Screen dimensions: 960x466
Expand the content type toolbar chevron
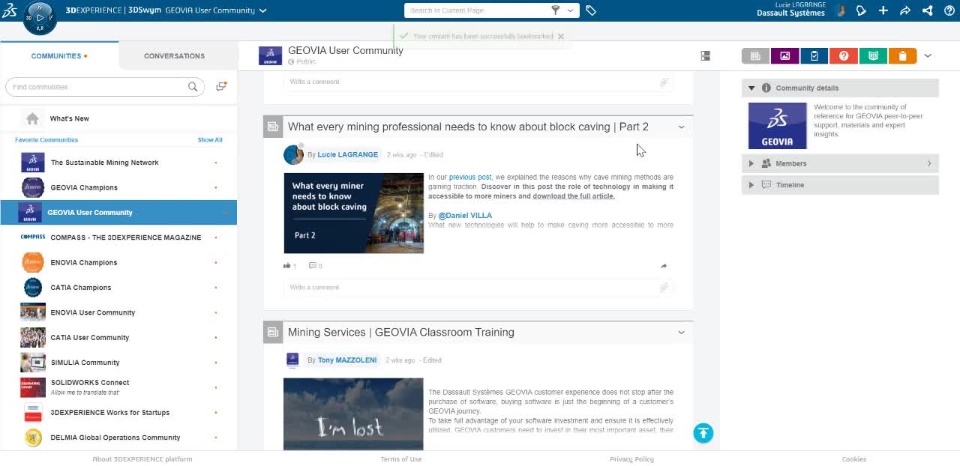point(928,56)
